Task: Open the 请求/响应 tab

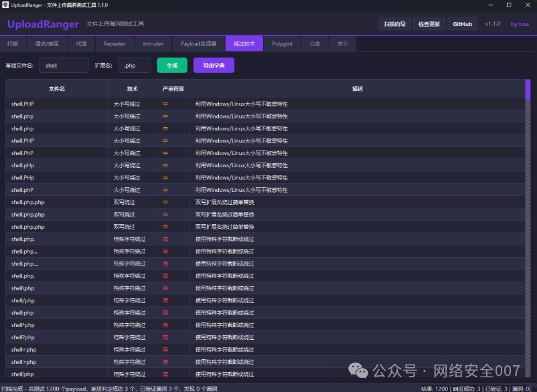Action: pos(47,43)
